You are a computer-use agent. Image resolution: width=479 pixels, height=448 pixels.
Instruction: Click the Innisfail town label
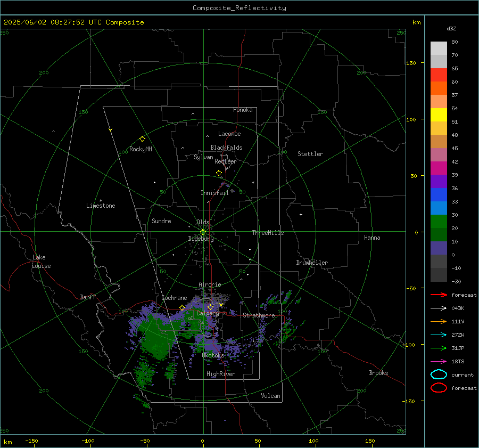click(x=214, y=193)
